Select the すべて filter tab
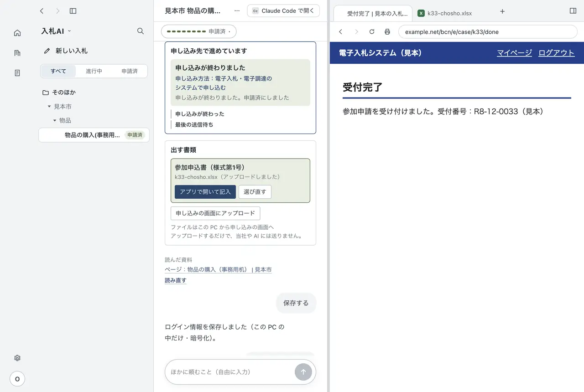 pyautogui.click(x=58, y=71)
